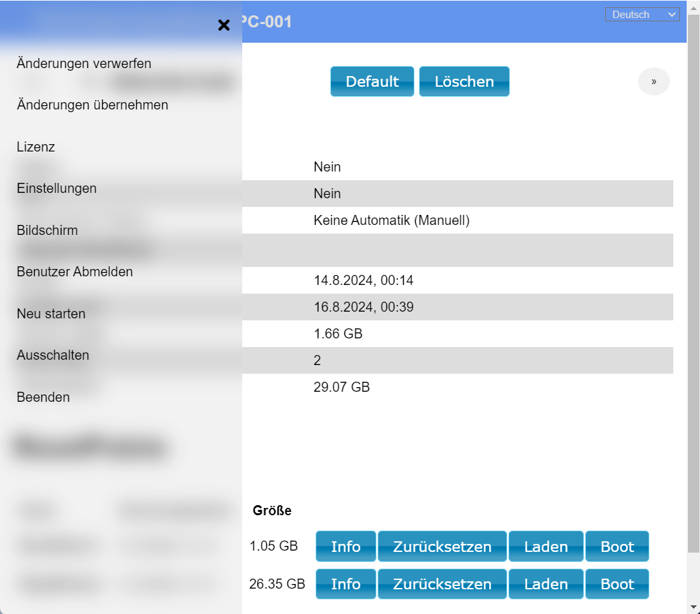Choose Neu starten from the menu
Image resolution: width=700 pixels, height=614 pixels.
(x=51, y=314)
